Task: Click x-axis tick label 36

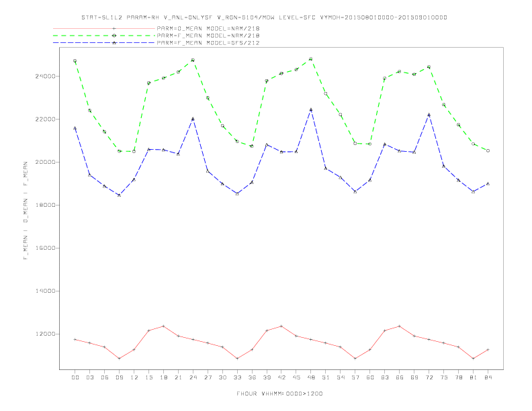Action: point(252,377)
